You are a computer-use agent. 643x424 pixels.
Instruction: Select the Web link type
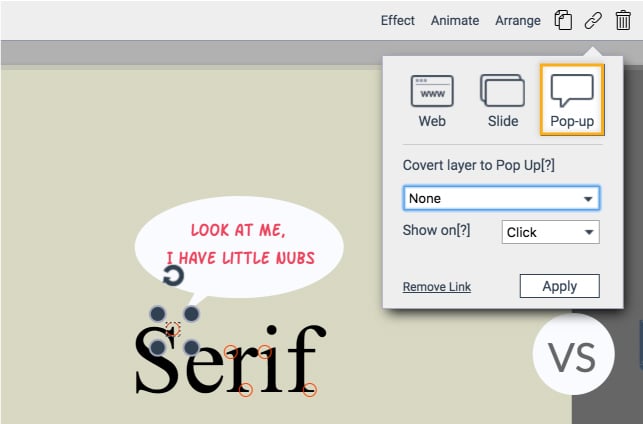point(432,101)
